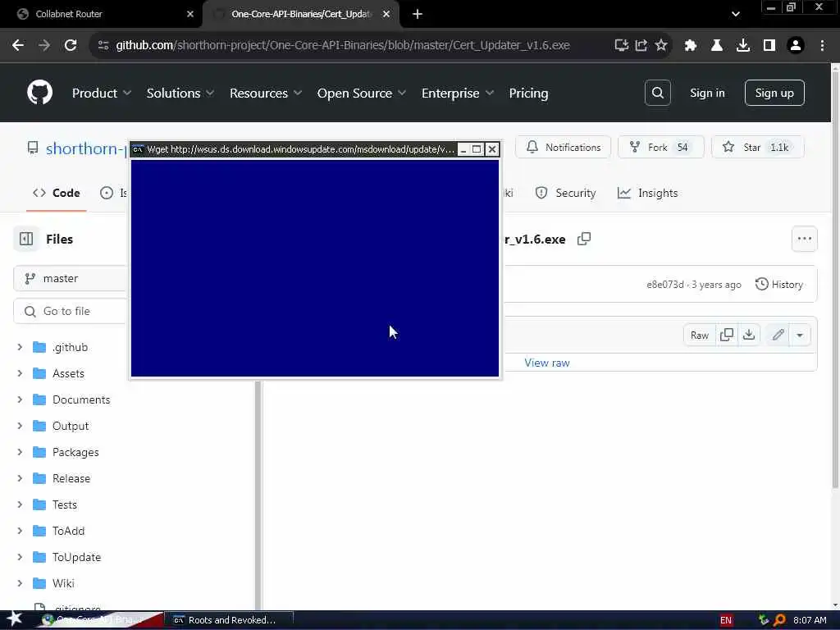Star the repository

[x=757, y=148]
